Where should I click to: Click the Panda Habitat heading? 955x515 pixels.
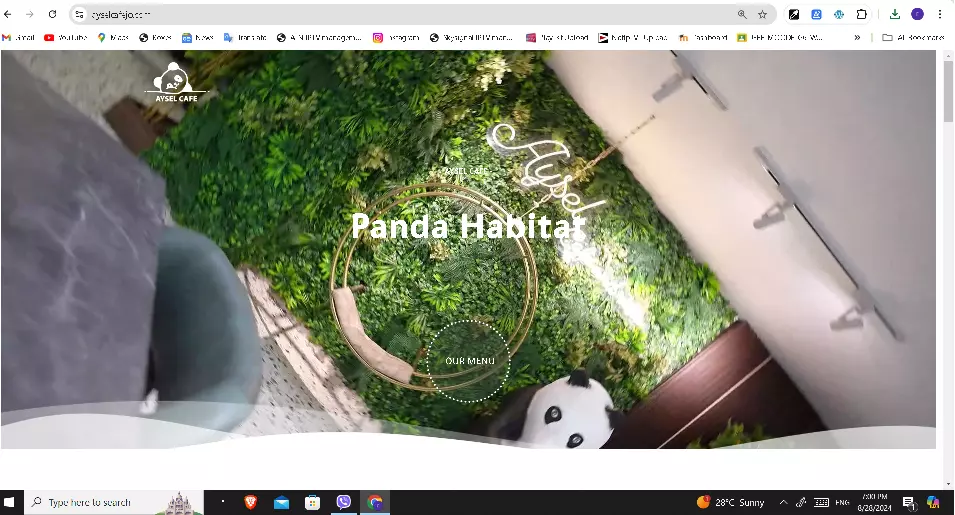click(x=469, y=226)
